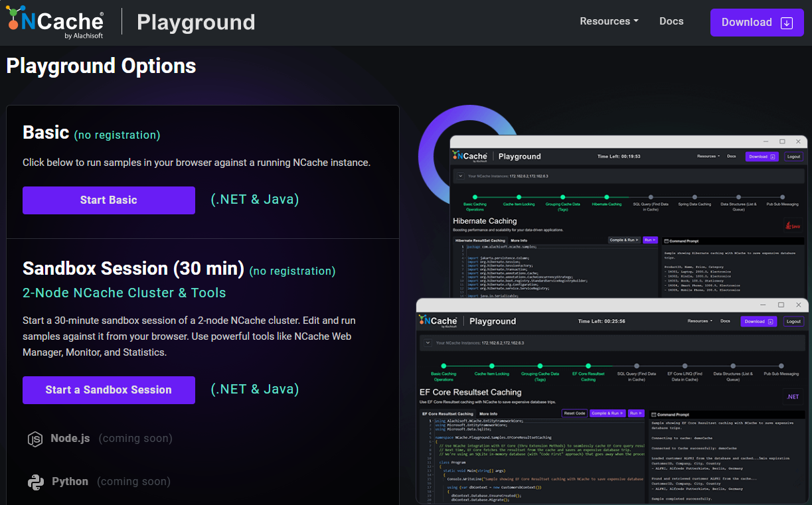Click "Time Left: 00:19:53" in Hibernate screenshot
This screenshot has height=505, width=812.
619,157
